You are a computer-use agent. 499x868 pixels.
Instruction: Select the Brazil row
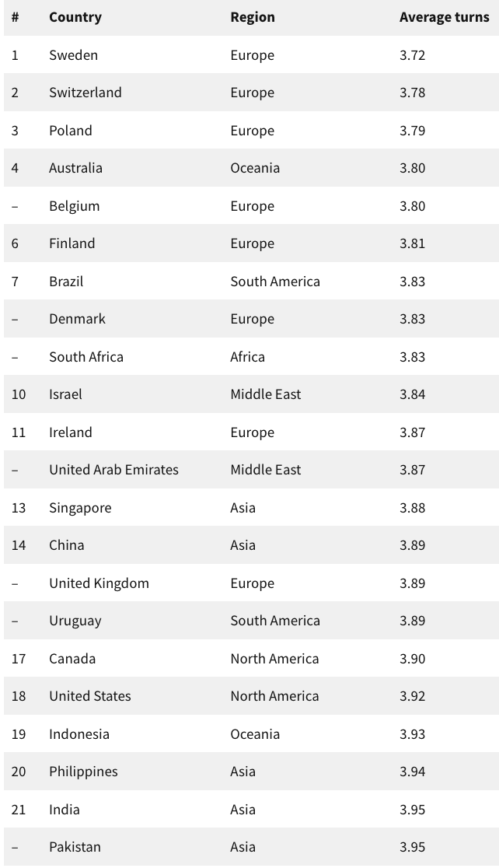(x=251, y=282)
